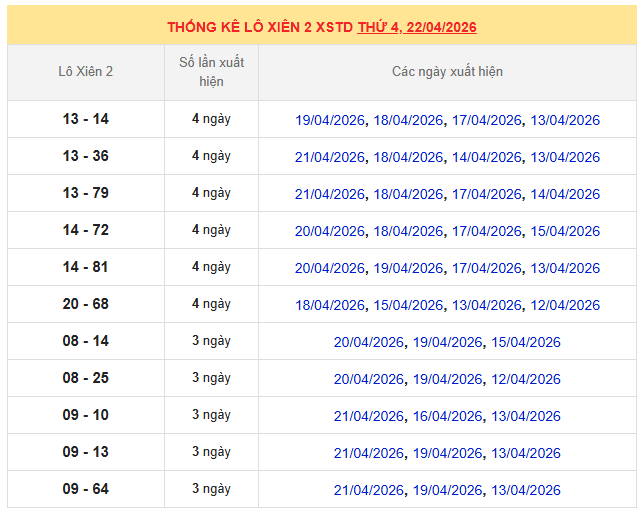
Task: Click the Các ngày xuất hiện header
Action: [447, 72]
